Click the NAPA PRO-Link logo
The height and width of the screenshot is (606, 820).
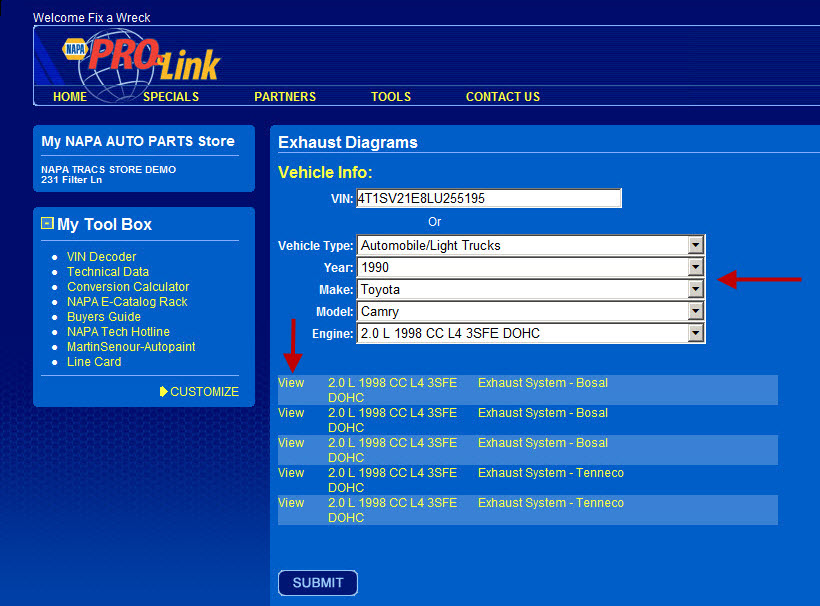click(140, 62)
